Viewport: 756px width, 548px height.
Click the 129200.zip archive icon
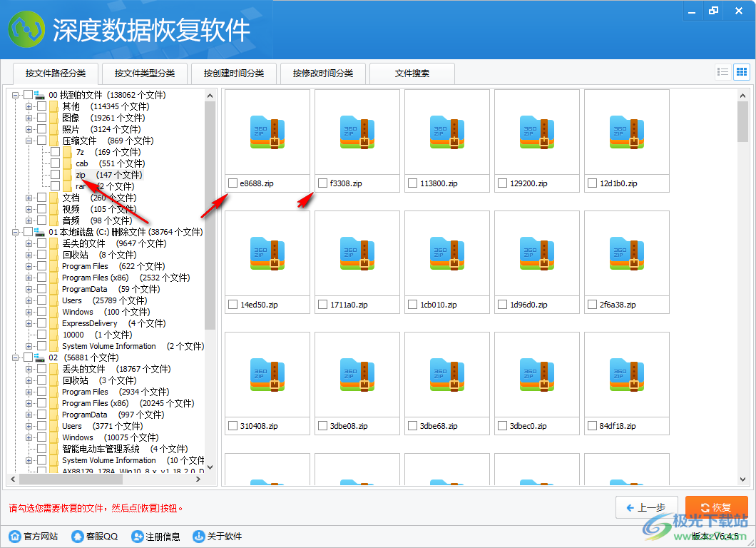point(537,133)
